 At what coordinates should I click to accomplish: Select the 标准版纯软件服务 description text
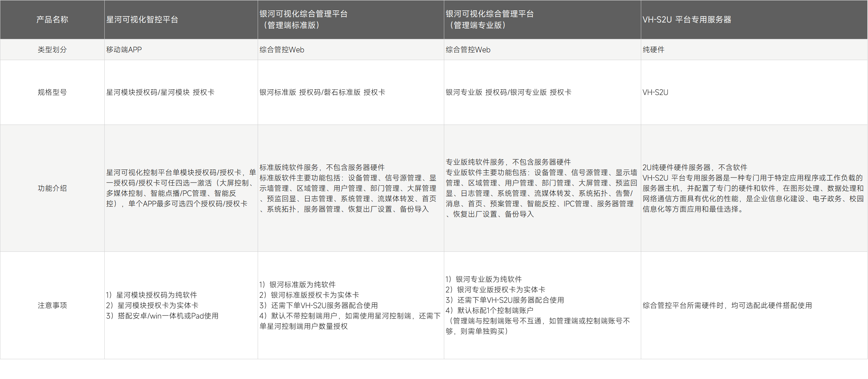coord(322,168)
